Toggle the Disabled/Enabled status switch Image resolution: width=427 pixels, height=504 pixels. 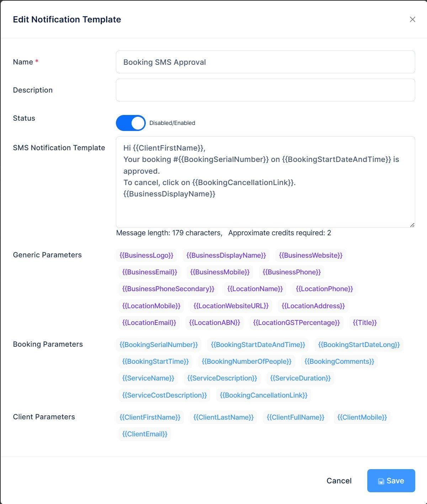tap(131, 123)
